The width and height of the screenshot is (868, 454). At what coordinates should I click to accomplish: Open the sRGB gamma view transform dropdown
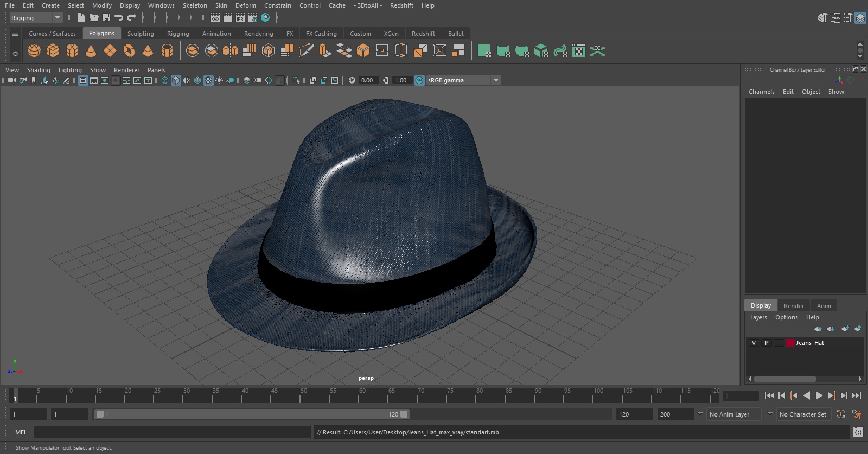[x=463, y=80]
